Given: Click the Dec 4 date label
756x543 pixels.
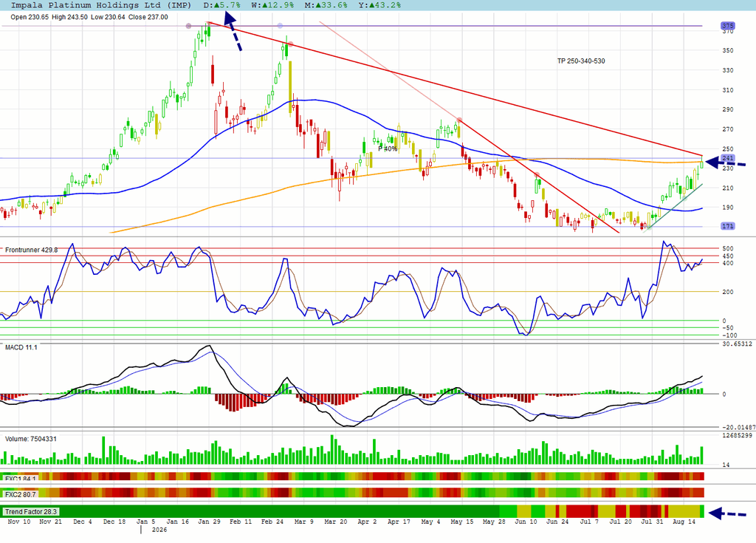Looking at the screenshot, I should (x=83, y=522).
